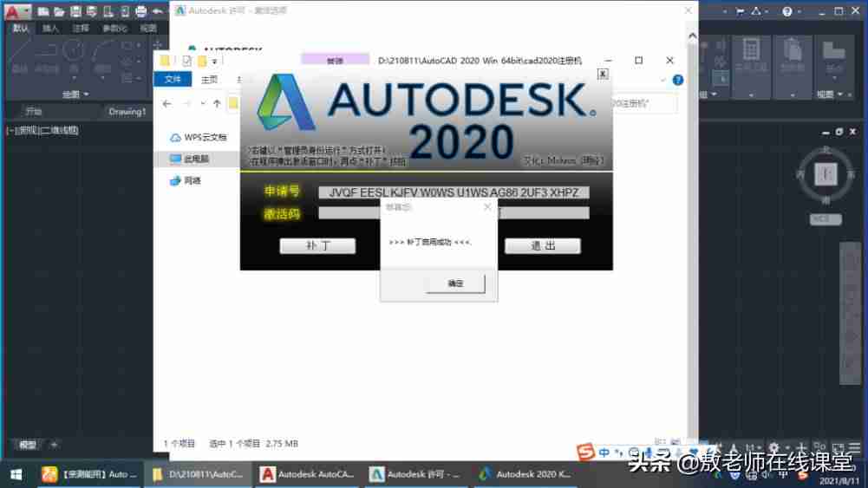Select 网络 in Explorer sidebar
This screenshot has height=488, width=868.
coord(186,180)
